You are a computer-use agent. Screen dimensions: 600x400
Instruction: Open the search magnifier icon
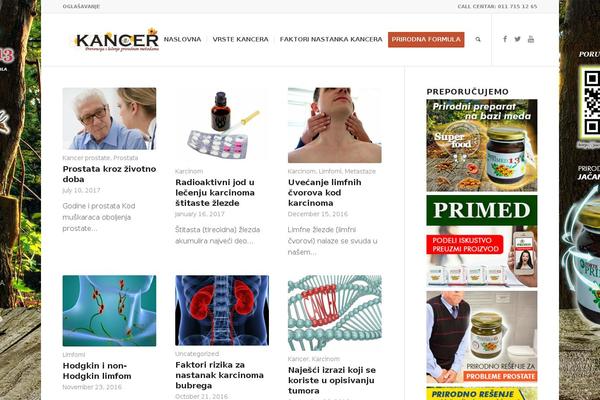[x=478, y=39]
